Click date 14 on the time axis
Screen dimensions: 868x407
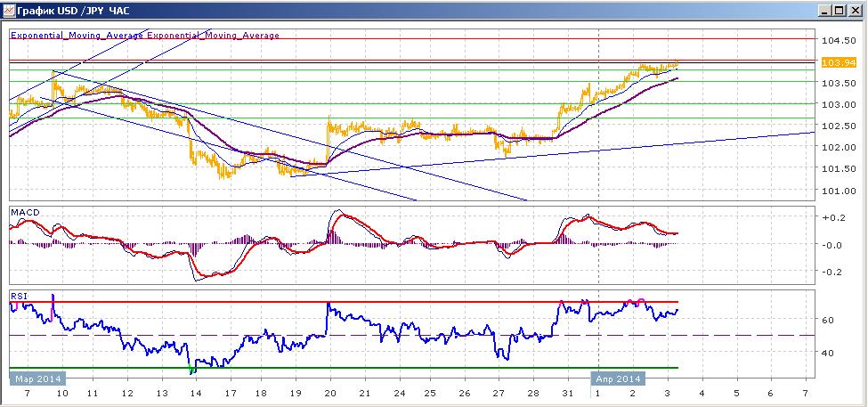[195, 393]
